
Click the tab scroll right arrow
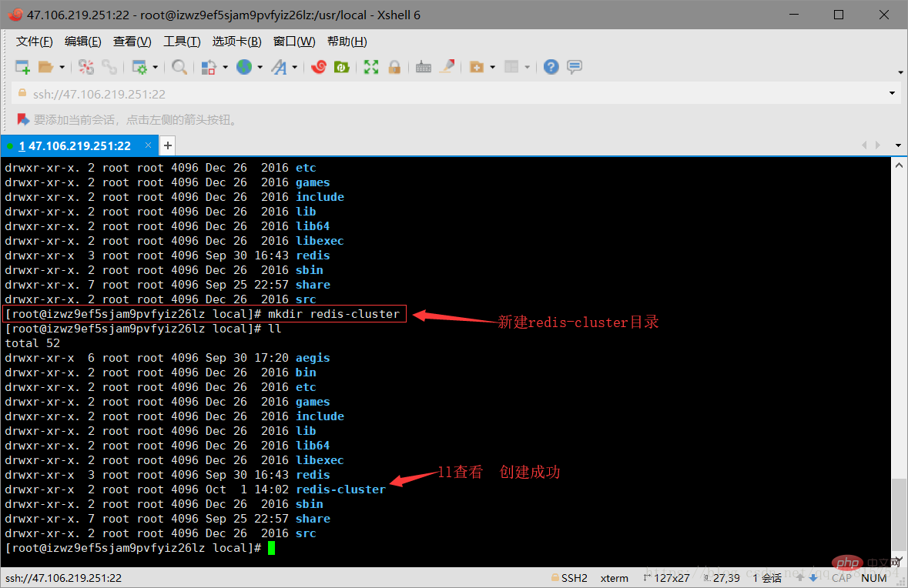coord(877,145)
